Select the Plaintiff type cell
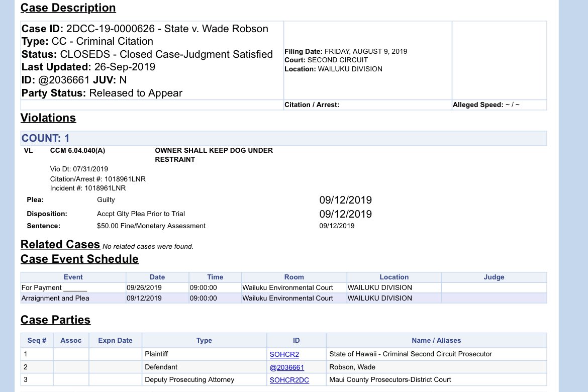Image resolution: width=588 pixels, height=392 pixels. tap(204, 354)
